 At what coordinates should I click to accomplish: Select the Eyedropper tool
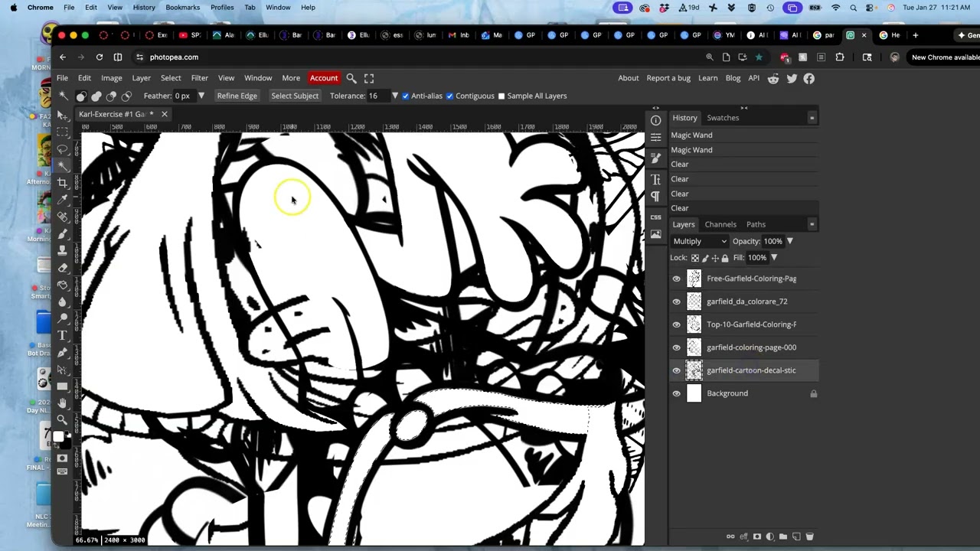coord(63,199)
